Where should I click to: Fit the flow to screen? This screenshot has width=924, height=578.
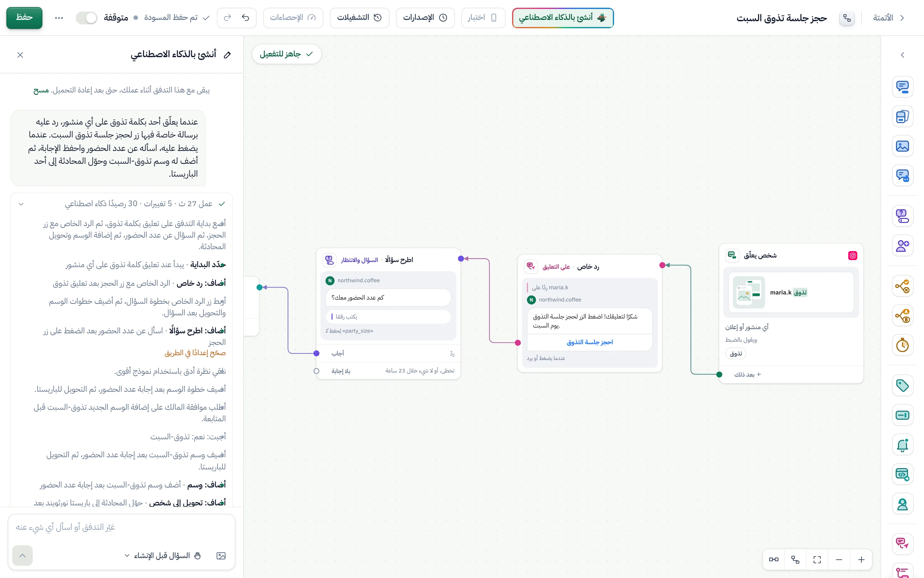pos(817,560)
